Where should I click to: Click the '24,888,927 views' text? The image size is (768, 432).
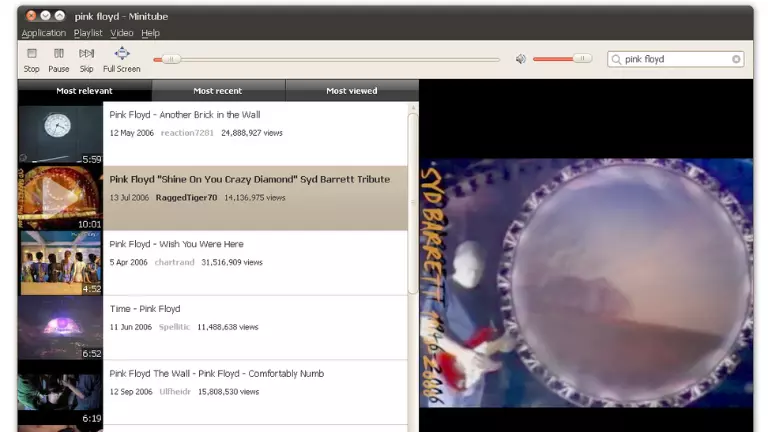[252, 133]
